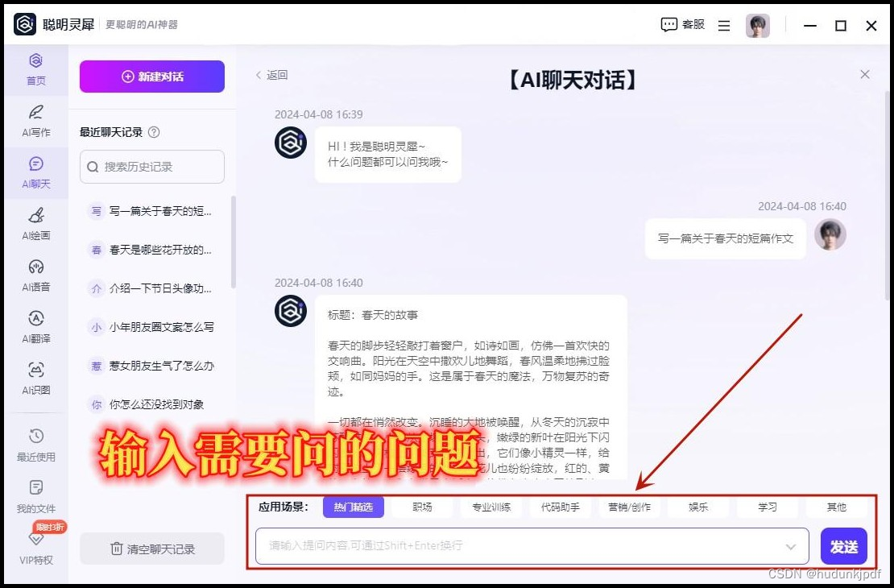The width and height of the screenshot is (894, 588).
Task: Open 最近使用 recent usage panel
Action: [x=35, y=445]
